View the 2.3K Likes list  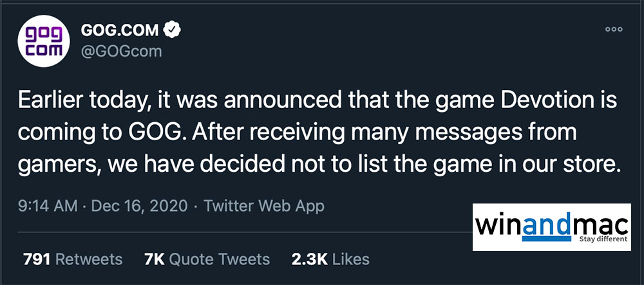[331, 259]
